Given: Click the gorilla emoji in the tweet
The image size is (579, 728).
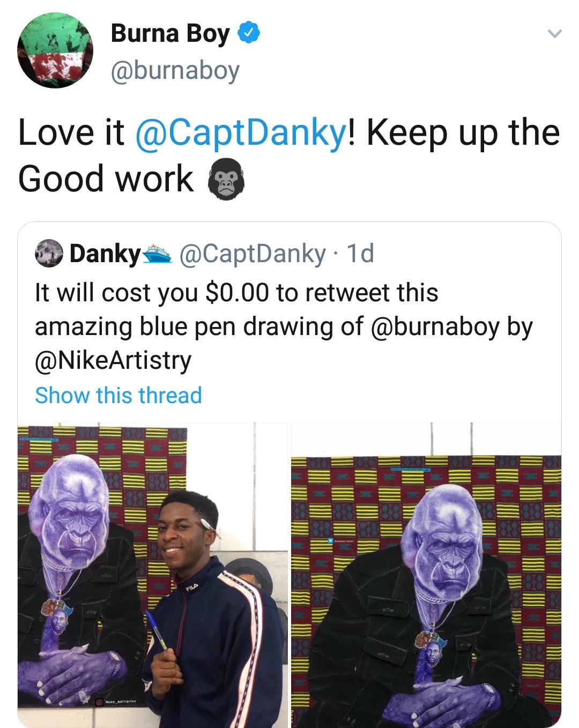Looking at the screenshot, I should pyautogui.click(x=226, y=180).
